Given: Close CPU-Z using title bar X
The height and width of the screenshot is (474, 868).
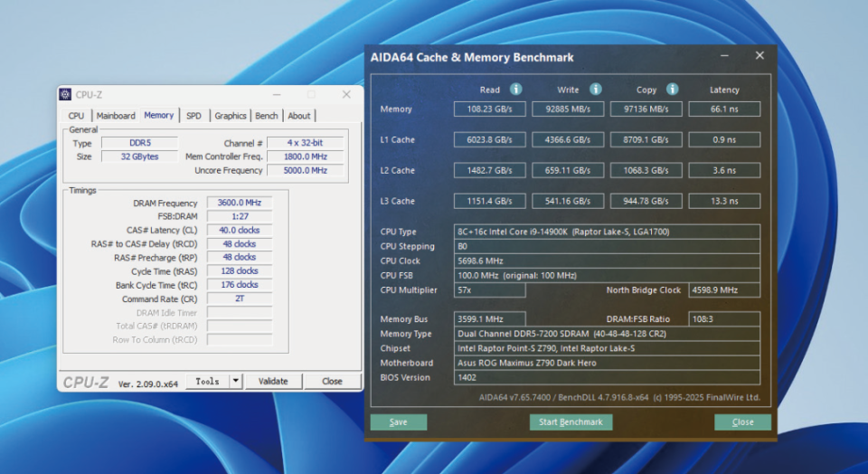Looking at the screenshot, I should pyautogui.click(x=346, y=95).
